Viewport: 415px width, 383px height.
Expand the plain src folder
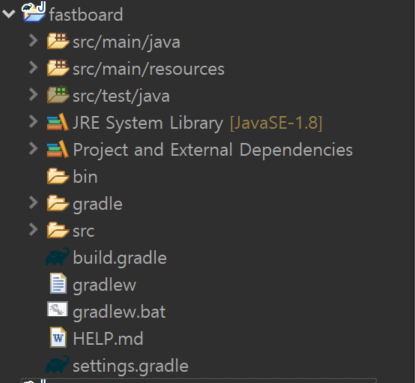tap(33, 230)
